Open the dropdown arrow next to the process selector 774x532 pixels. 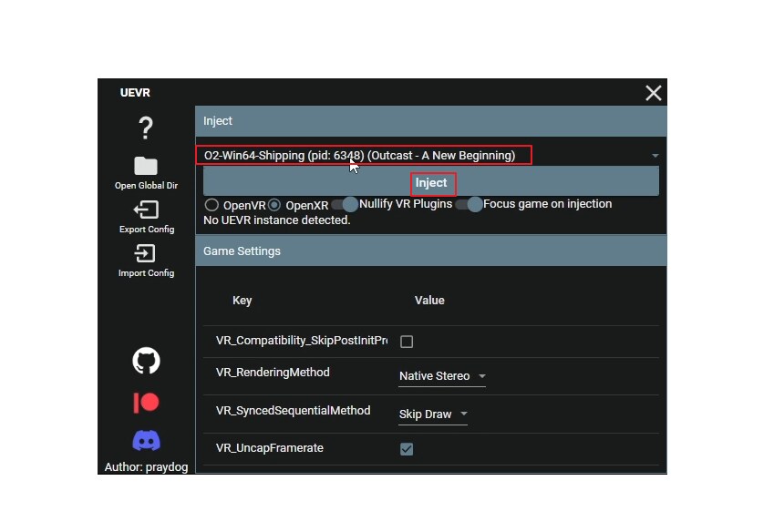pos(655,155)
